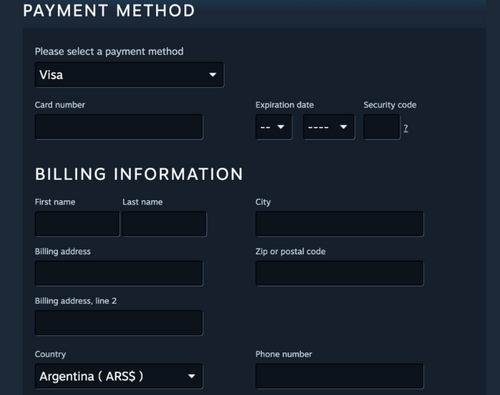Click the 'Billing address' label
The height and width of the screenshot is (395, 500).
[63, 252]
